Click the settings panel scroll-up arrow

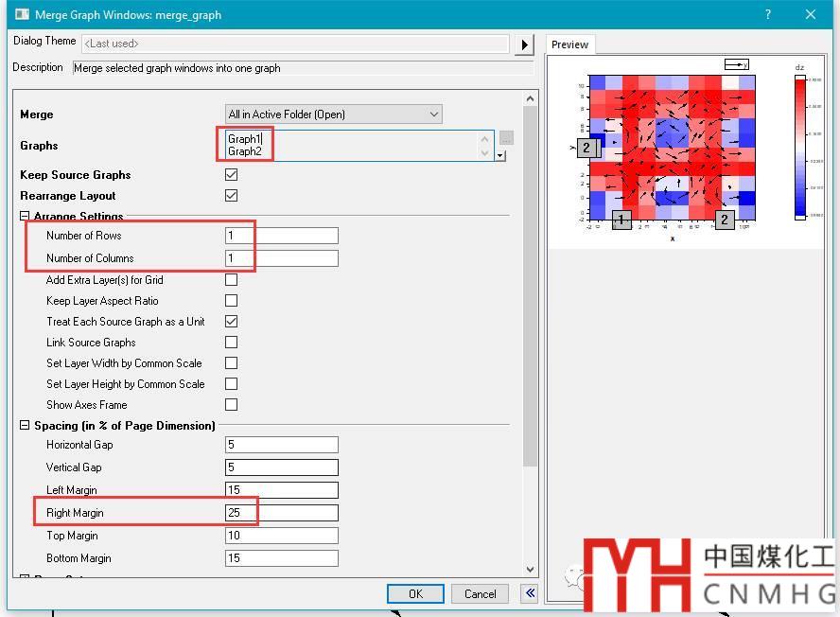tap(531, 99)
